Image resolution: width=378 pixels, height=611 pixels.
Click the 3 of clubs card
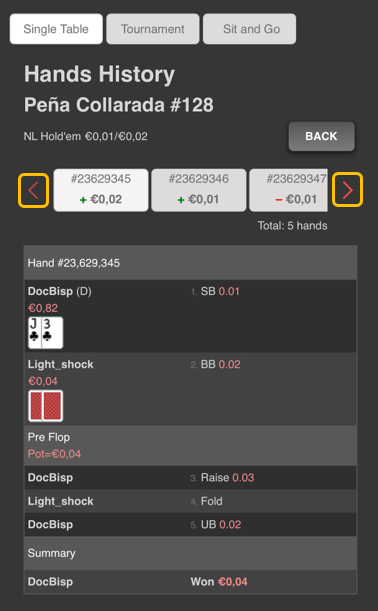click(x=52, y=332)
